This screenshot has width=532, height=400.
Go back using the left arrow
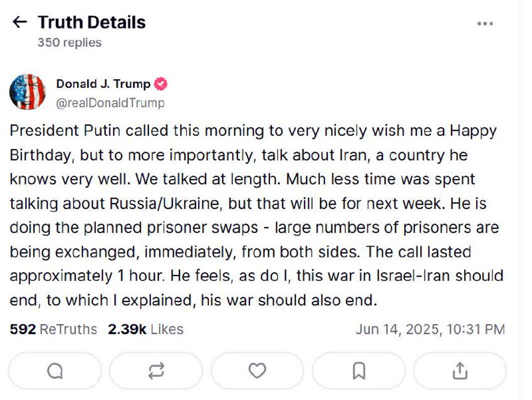point(19,22)
